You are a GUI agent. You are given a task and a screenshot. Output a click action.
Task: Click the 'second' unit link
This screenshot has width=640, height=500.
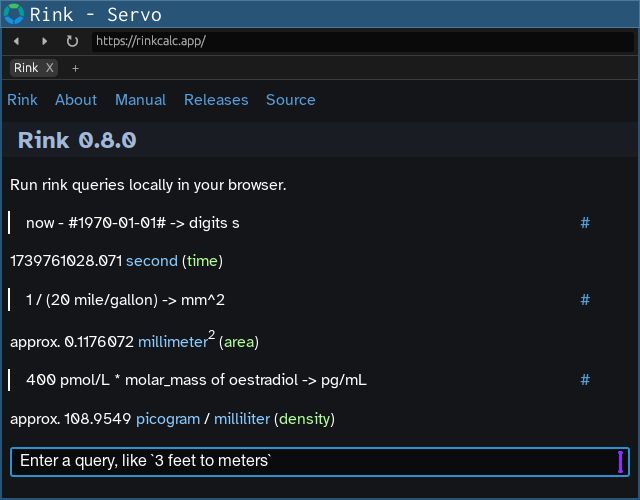(152, 261)
